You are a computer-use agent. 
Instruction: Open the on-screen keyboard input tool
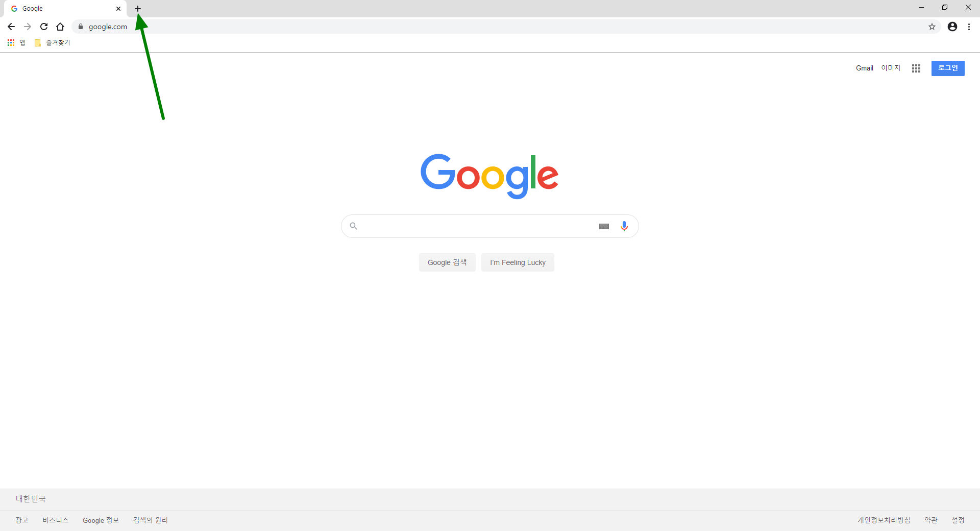click(604, 226)
